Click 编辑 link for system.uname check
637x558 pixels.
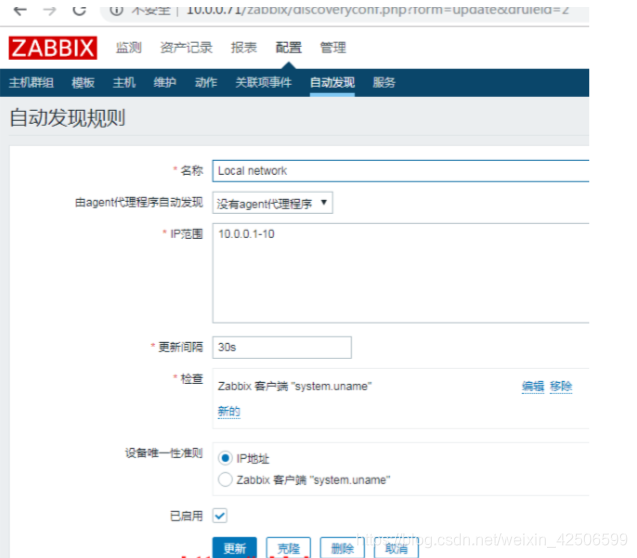[533, 386]
